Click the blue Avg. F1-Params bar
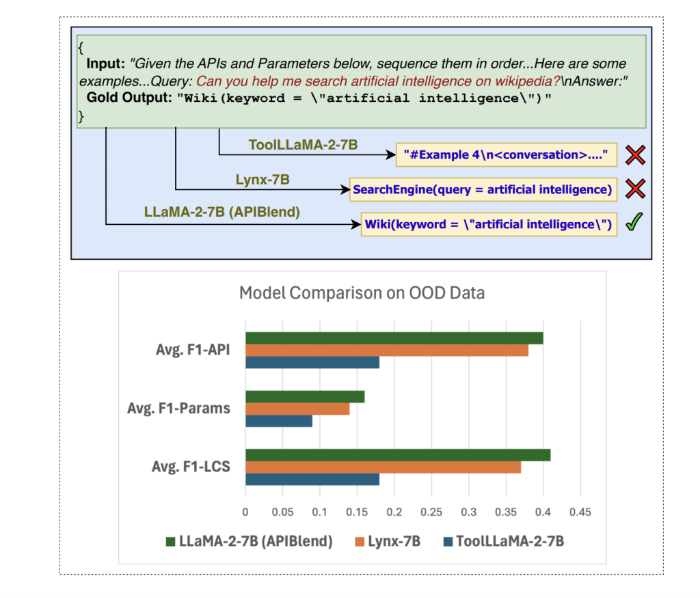The image size is (700, 598). 279,421
